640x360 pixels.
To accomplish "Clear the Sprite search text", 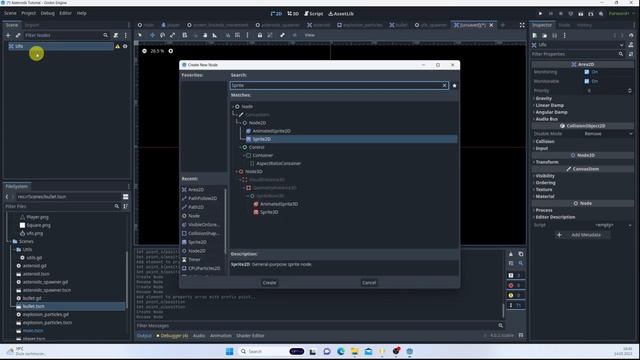I will (x=444, y=85).
